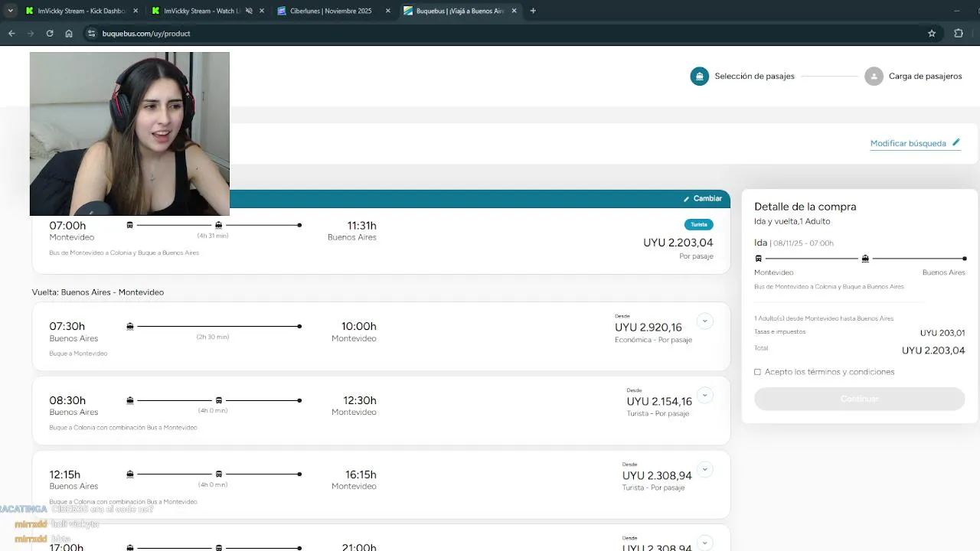The image size is (980, 551).
Task: Click ferry icon on 07:00h outbound trip
Action: (x=219, y=225)
